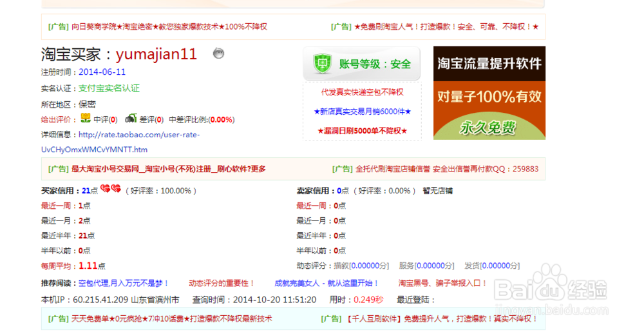This screenshot has height=332, width=644.
Task: Click the 暂无店铺 text
Action: [437, 191]
